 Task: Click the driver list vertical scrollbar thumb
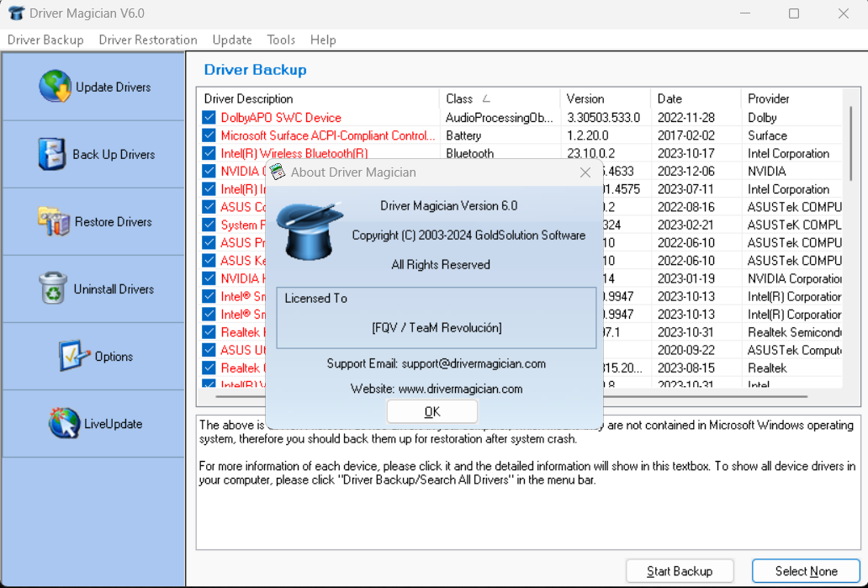(x=851, y=143)
